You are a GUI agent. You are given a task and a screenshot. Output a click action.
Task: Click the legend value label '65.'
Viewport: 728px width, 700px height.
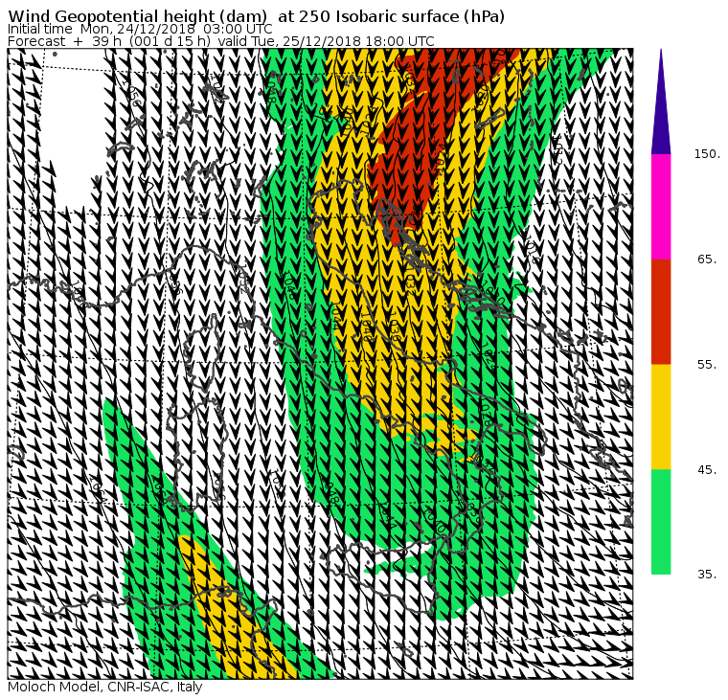pyautogui.click(x=707, y=259)
